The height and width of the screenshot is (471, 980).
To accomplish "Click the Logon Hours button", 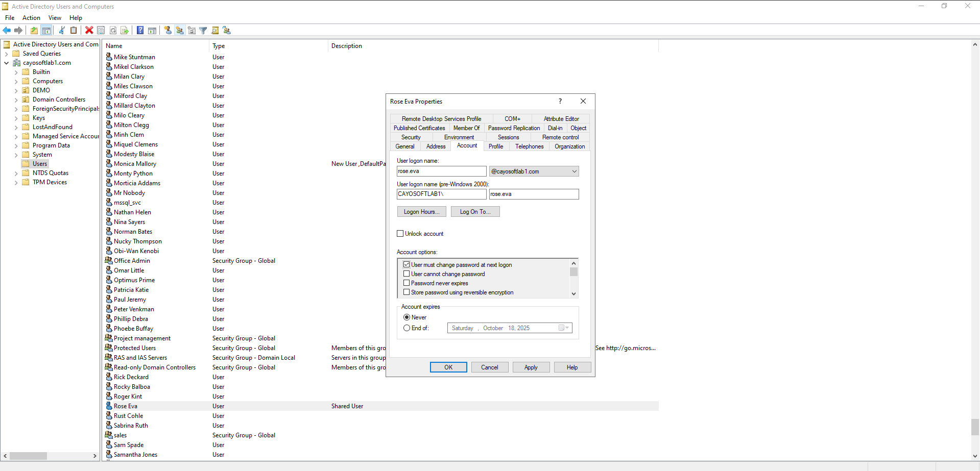I will click(421, 212).
